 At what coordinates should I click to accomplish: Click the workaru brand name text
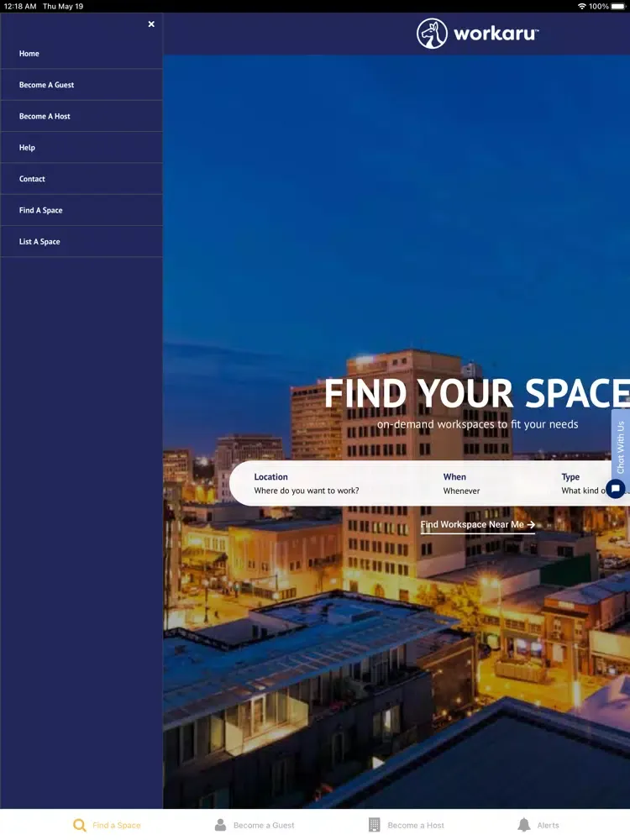coord(496,34)
